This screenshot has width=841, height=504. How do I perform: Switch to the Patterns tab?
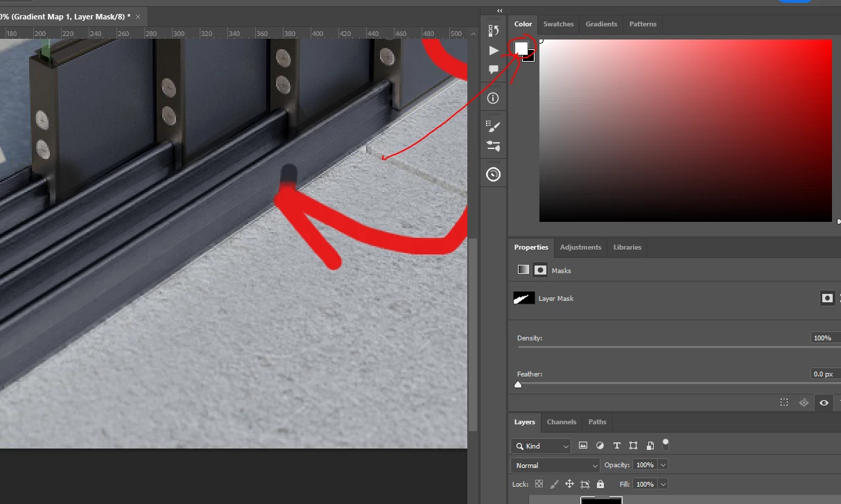pos(643,24)
